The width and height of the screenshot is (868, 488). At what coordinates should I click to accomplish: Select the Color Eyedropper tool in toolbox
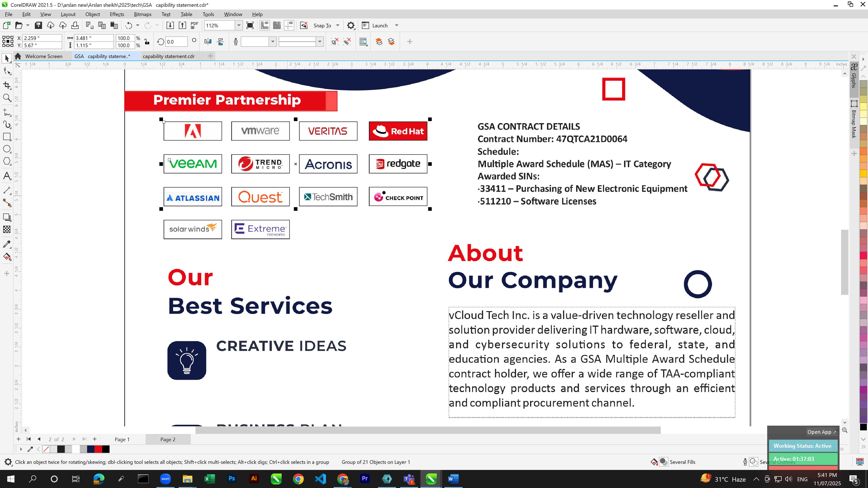(x=7, y=244)
